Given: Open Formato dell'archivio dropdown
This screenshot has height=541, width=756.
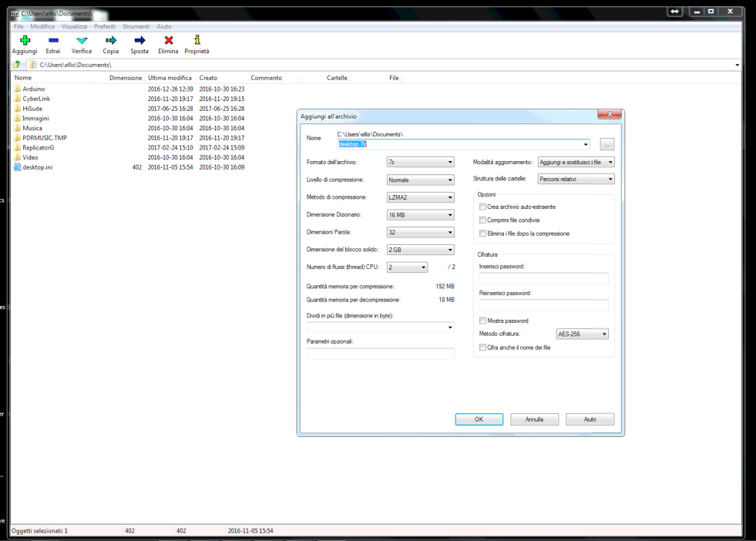Looking at the screenshot, I should tap(420, 163).
